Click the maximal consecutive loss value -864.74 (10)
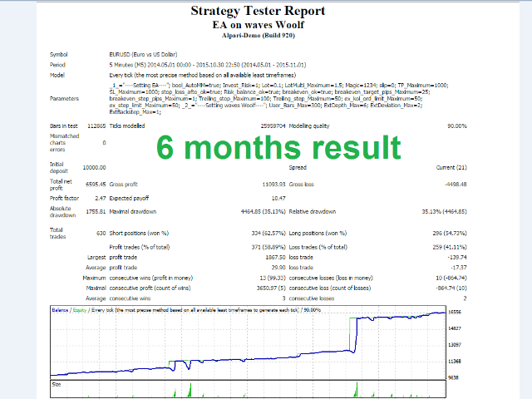This screenshot has width=532, height=399. [x=451, y=288]
